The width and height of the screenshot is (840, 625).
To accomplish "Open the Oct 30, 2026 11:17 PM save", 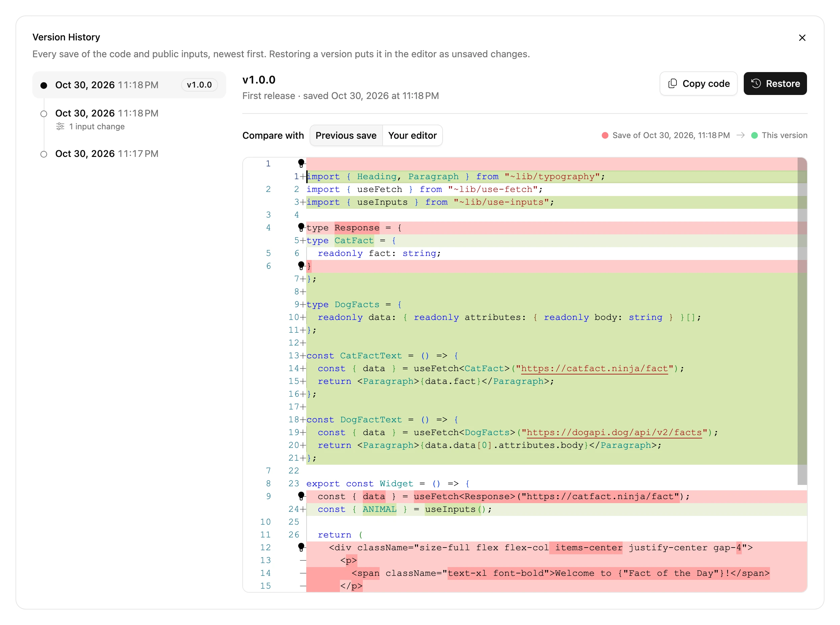I will [129, 154].
